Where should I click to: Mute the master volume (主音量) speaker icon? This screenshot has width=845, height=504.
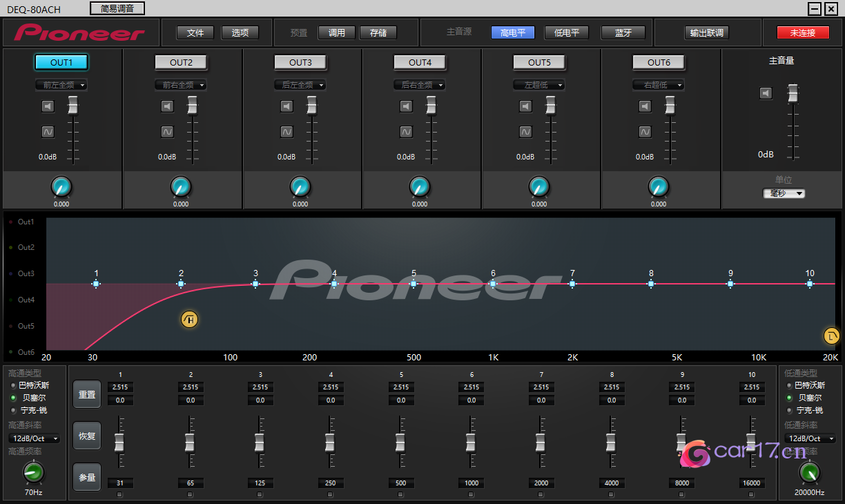coord(766,93)
